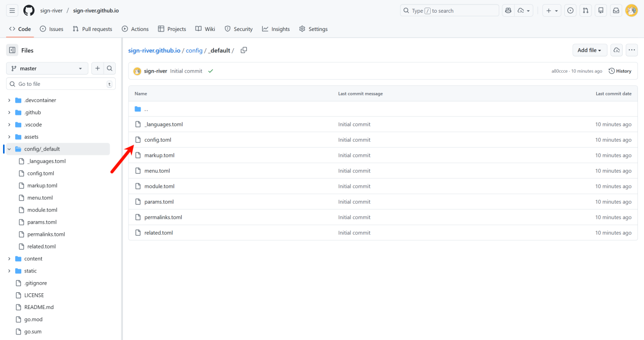Open History of commits
The width and height of the screenshot is (644, 340).
pos(620,71)
